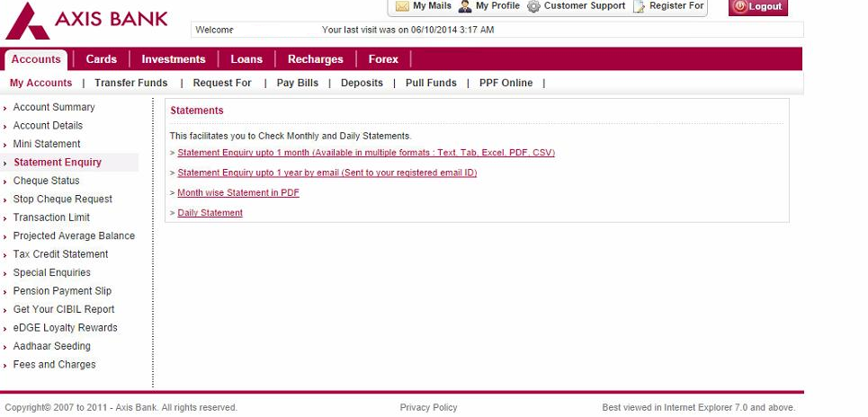Image resolution: width=868 pixels, height=417 pixels.
Task: Click Month wise Statement in PDF link
Action: [238, 193]
